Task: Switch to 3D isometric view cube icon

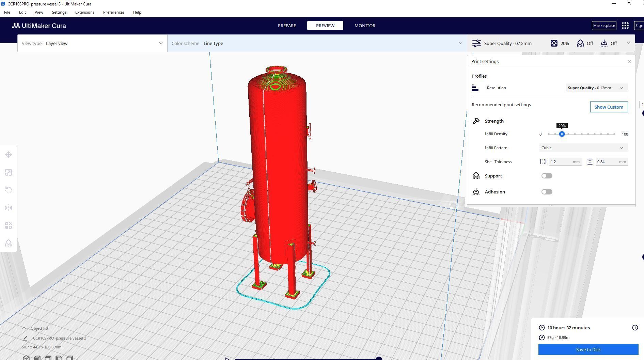Action: (x=26, y=358)
